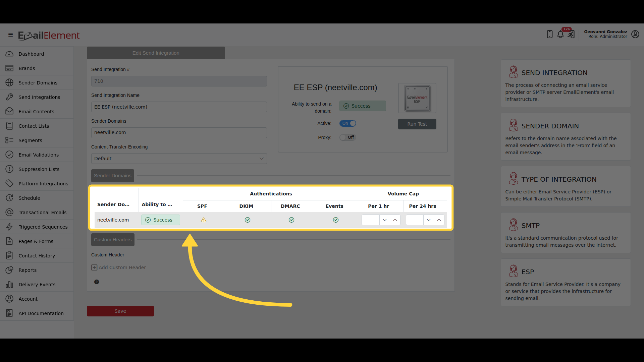Click the EmailElement logo

coord(49,36)
